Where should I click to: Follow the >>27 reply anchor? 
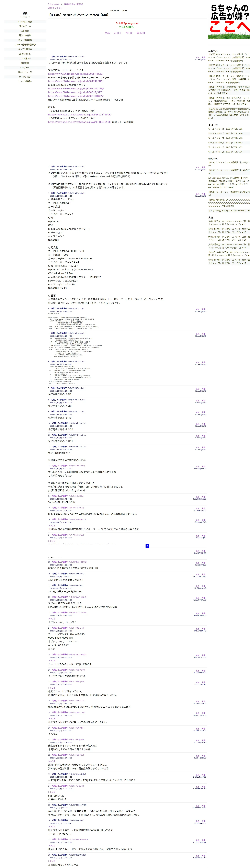pos(52,719)
